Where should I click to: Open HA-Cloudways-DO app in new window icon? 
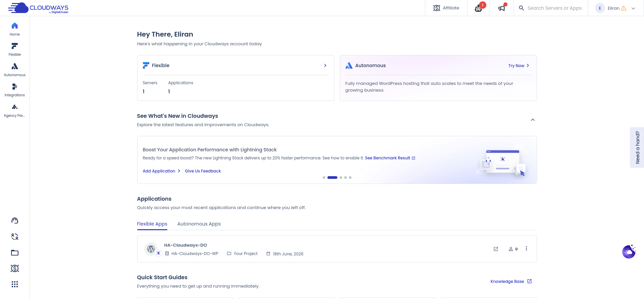tap(496, 249)
